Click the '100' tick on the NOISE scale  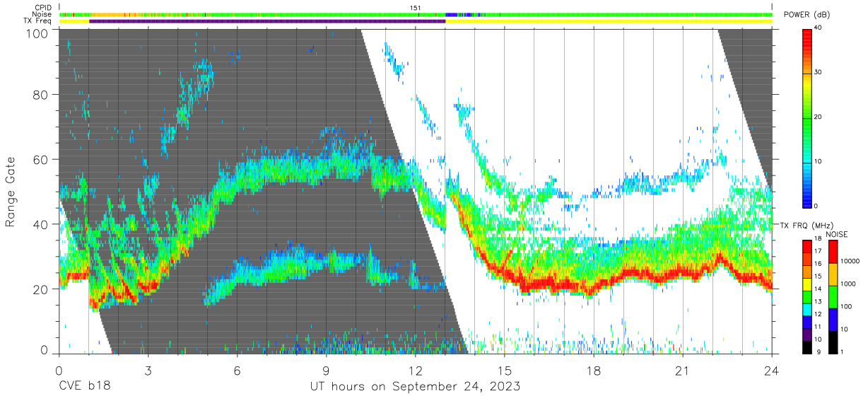[x=846, y=307]
